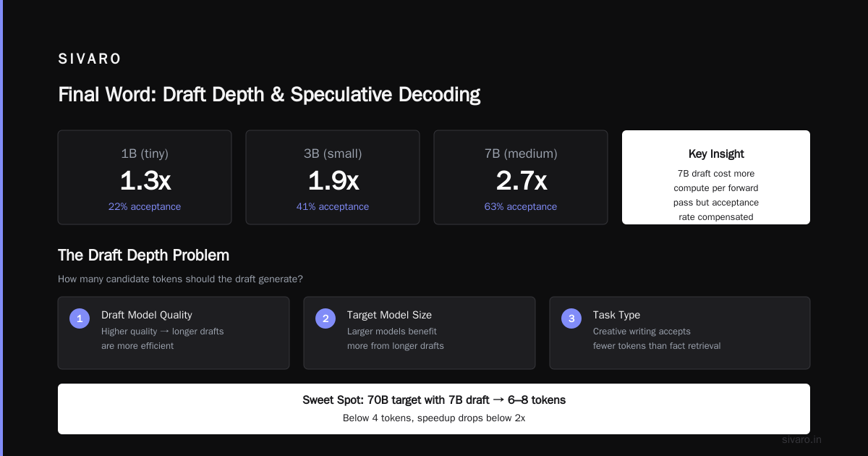Click the 41% acceptance label

tap(333, 207)
